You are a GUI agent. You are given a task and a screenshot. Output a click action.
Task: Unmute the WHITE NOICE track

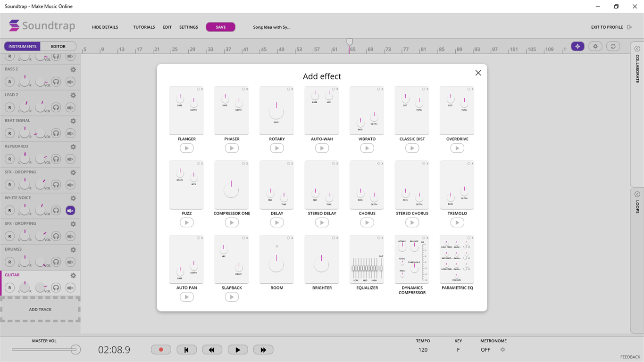click(x=70, y=211)
